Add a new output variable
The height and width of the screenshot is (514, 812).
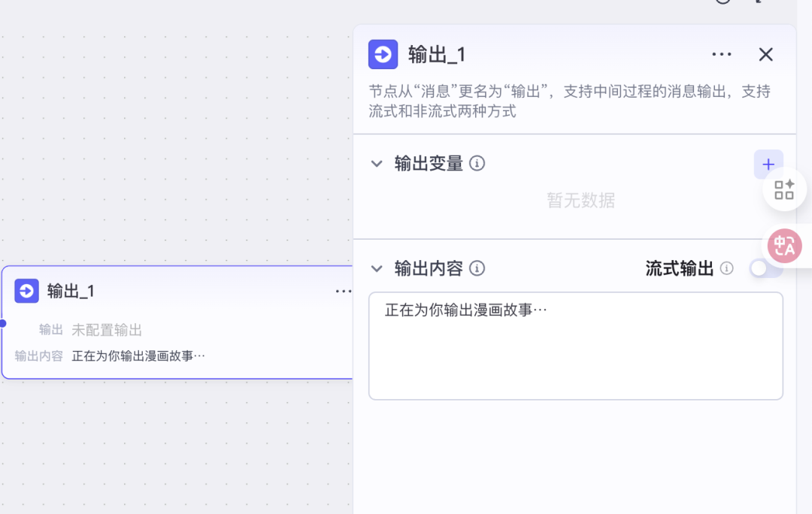pyautogui.click(x=768, y=164)
